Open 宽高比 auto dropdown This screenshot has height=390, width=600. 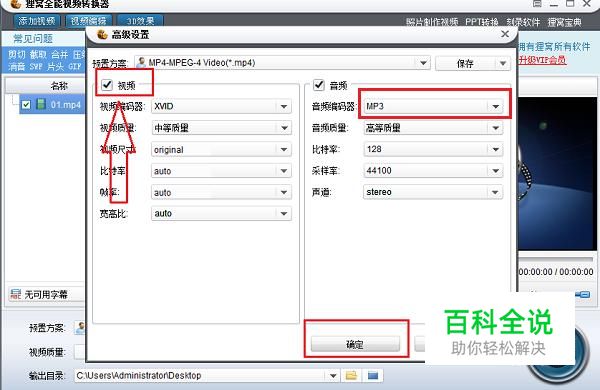221,213
